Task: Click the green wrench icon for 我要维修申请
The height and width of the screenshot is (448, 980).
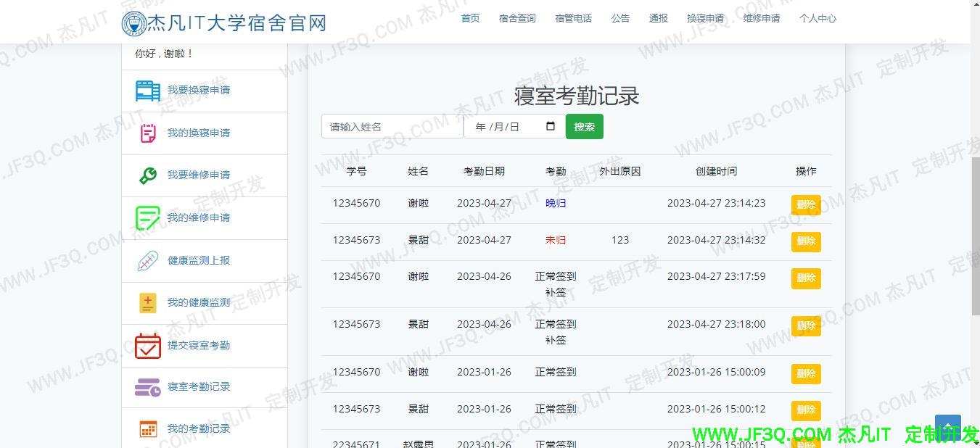Action: tap(148, 175)
